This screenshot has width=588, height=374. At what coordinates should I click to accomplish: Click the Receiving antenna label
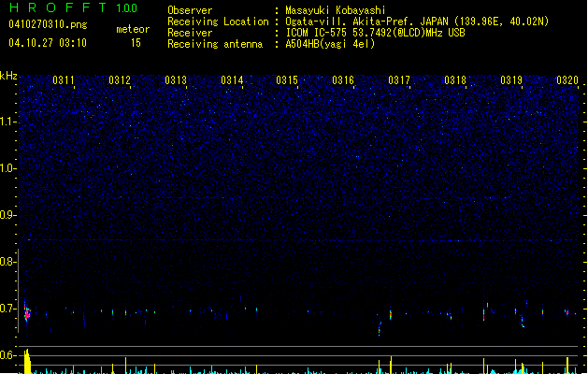coord(215,44)
